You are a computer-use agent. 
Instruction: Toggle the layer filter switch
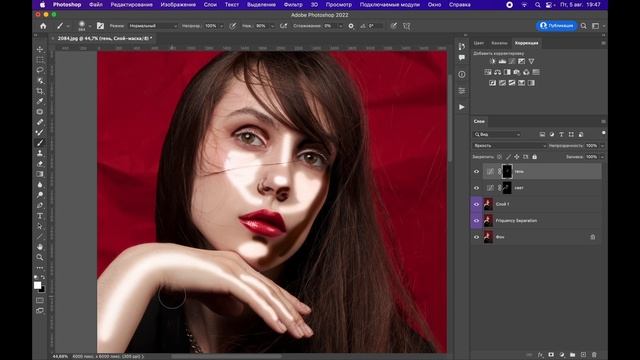(603, 133)
